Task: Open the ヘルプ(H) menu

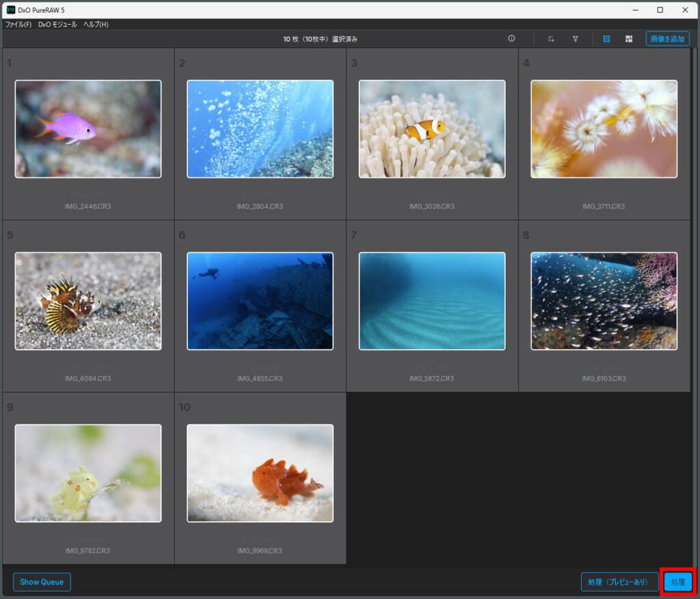Action: 96,24
